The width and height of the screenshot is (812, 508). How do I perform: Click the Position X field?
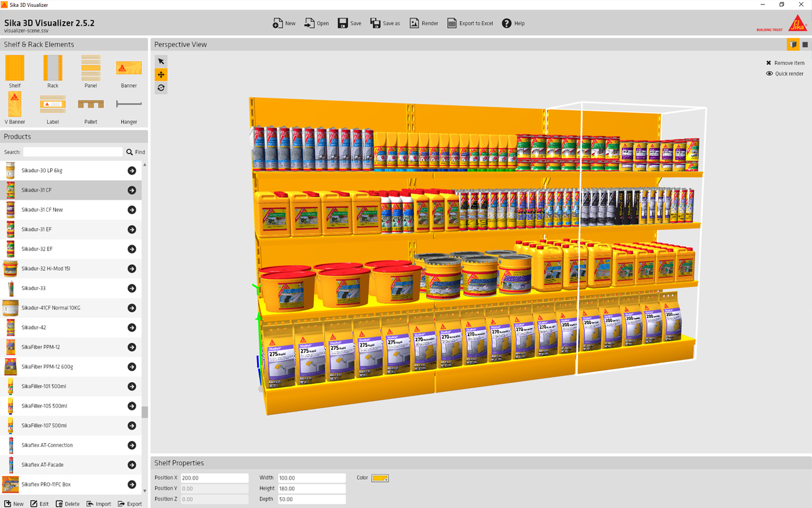(214, 478)
